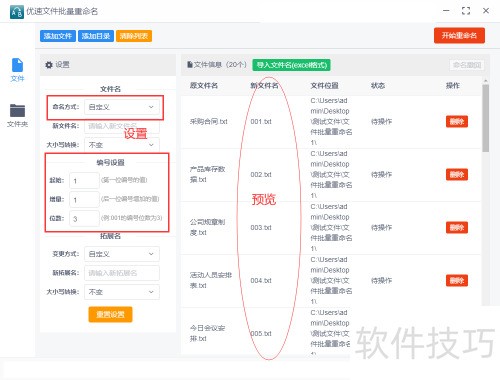
Task: Click the app logo icon in title bar
Action: point(17,12)
